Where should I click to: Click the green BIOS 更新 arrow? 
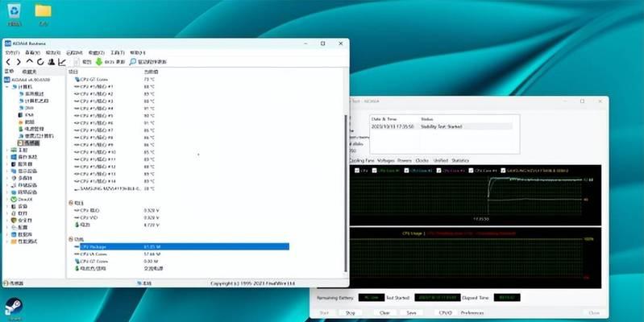[99, 62]
